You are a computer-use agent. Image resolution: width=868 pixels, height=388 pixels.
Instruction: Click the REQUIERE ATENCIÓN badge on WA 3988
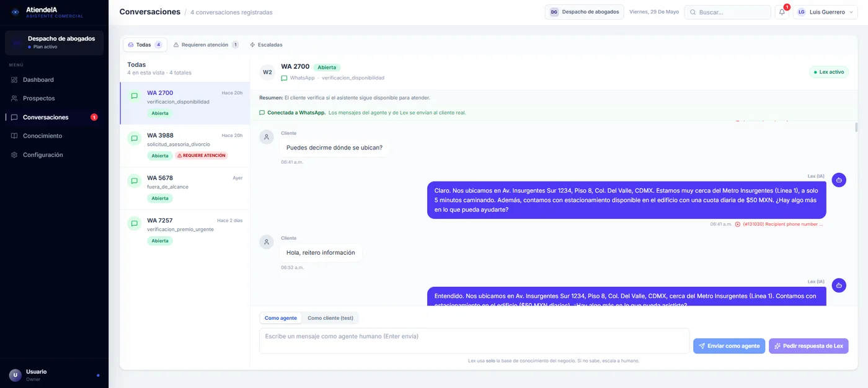click(x=201, y=156)
